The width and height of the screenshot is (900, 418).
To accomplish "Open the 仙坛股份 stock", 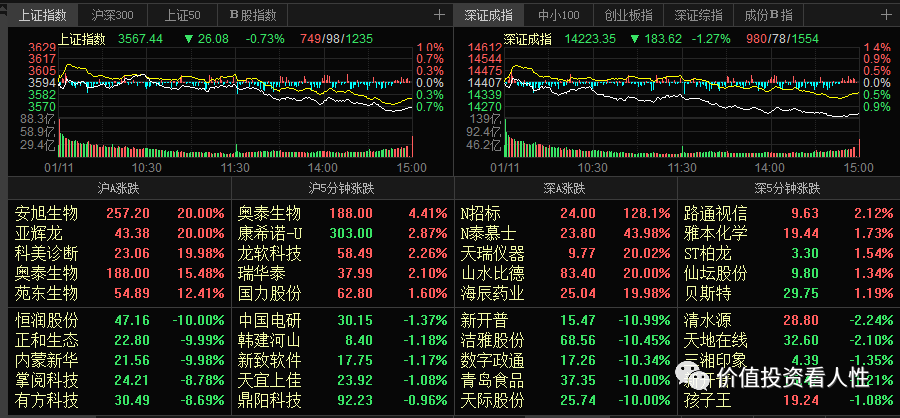I will 789,273.
